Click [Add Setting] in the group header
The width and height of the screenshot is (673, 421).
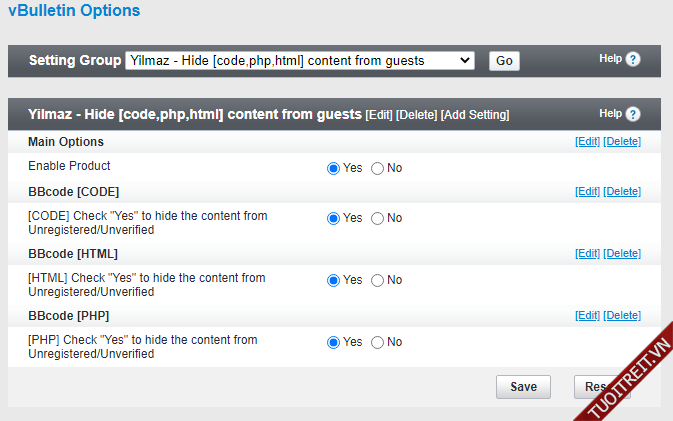(475, 115)
